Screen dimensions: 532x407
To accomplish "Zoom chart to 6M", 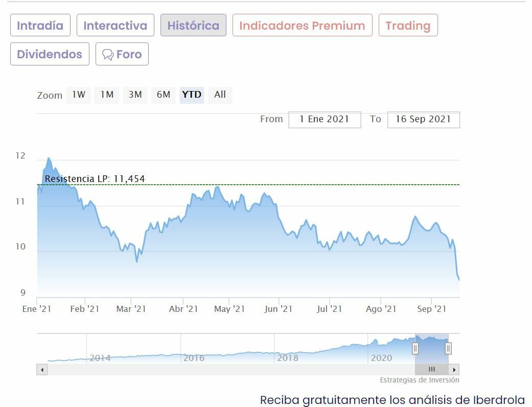I will (x=164, y=95).
